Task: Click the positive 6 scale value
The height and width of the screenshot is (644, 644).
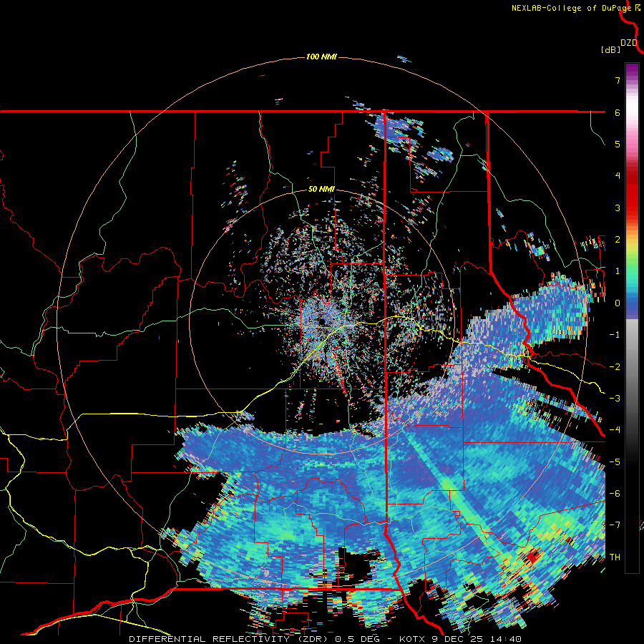Action: (618, 112)
